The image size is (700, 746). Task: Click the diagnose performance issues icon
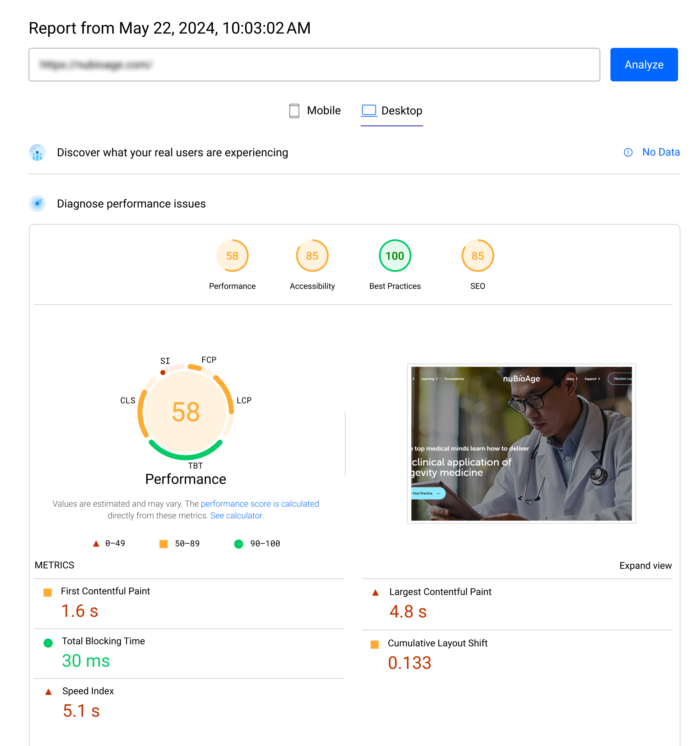coord(37,203)
